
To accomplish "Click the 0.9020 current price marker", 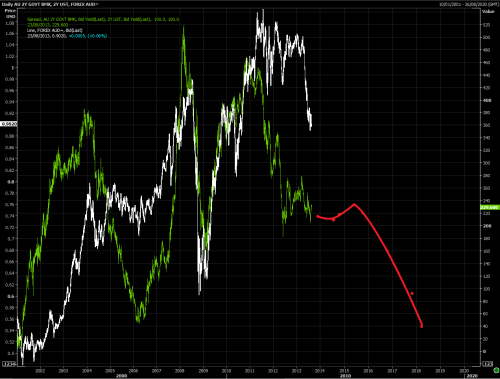I will coord(9,124).
